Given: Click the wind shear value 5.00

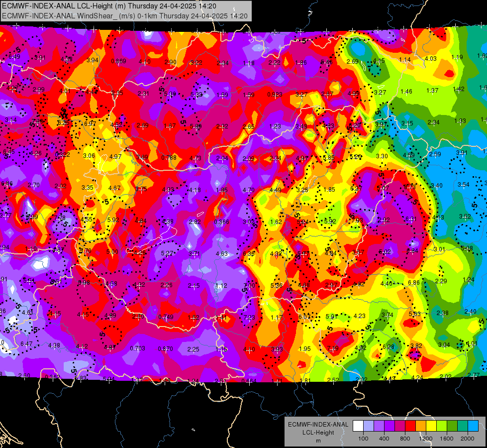Looking at the screenshot, I should 112,251.
